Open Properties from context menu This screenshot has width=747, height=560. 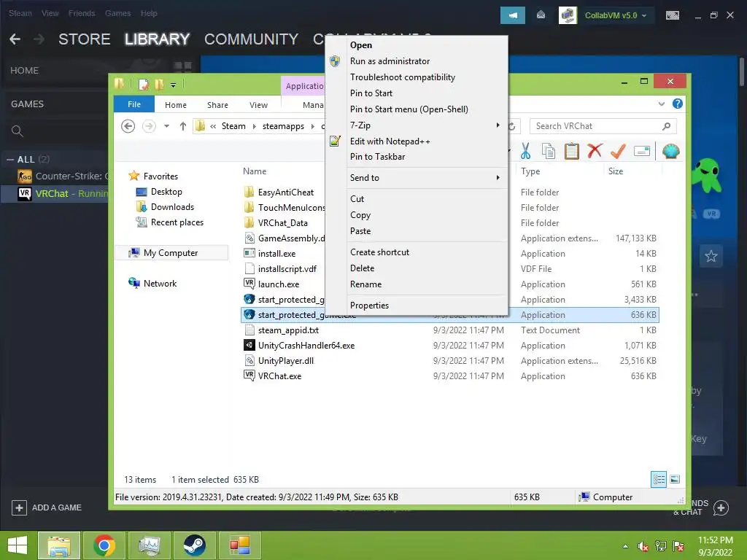coord(369,306)
